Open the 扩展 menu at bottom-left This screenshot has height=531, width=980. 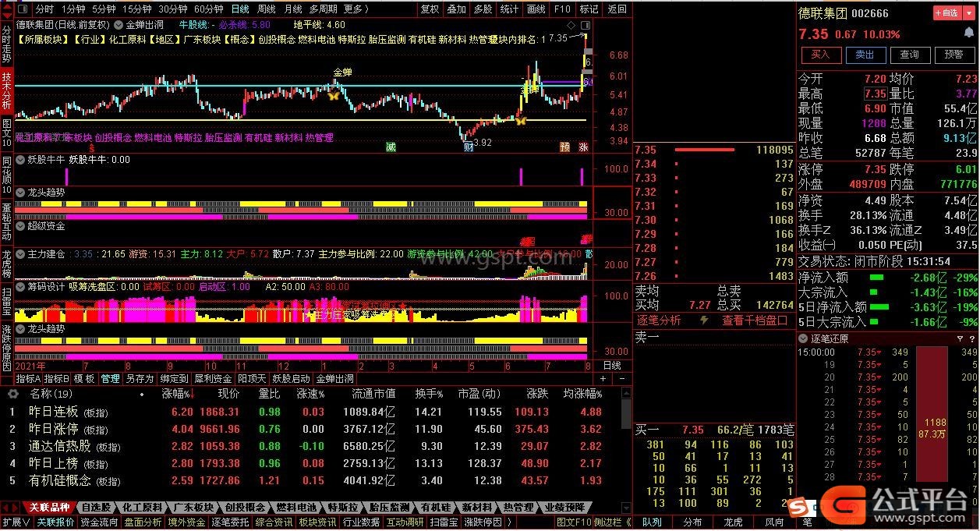[x=16, y=522]
